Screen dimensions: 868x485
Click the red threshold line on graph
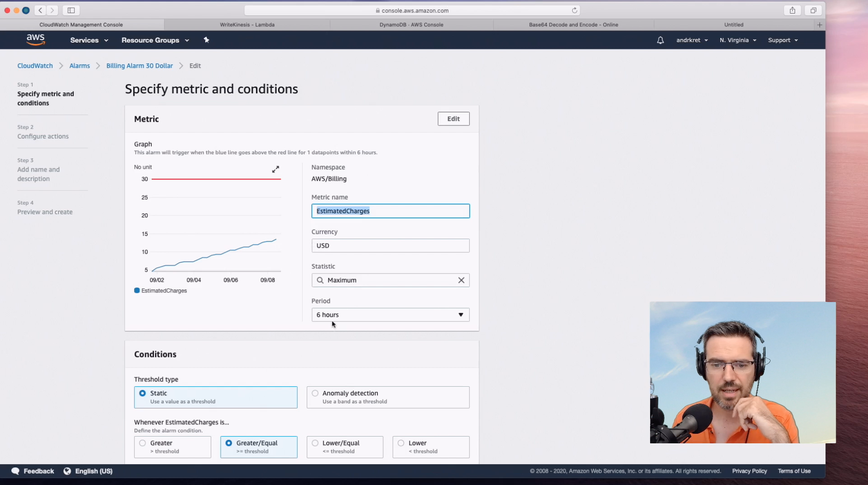[x=216, y=179]
